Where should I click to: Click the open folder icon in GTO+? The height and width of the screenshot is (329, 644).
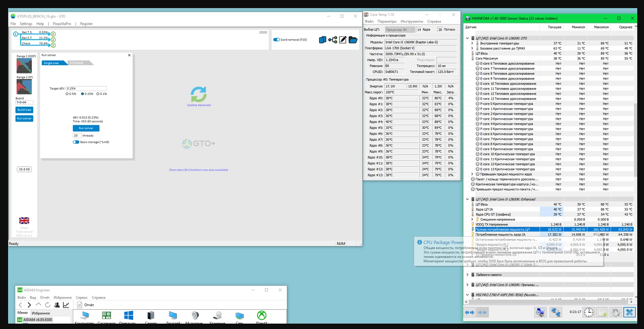[x=353, y=40]
